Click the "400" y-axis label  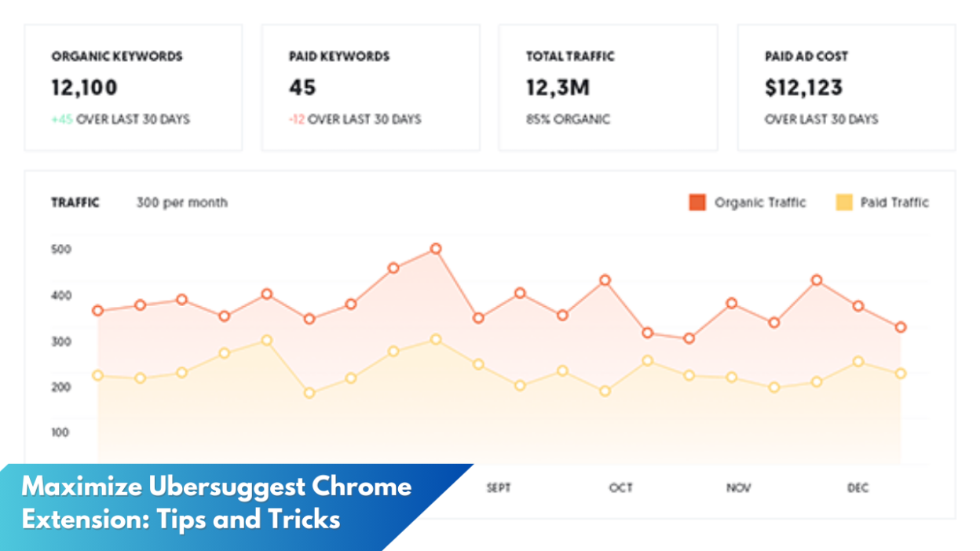point(61,296)
